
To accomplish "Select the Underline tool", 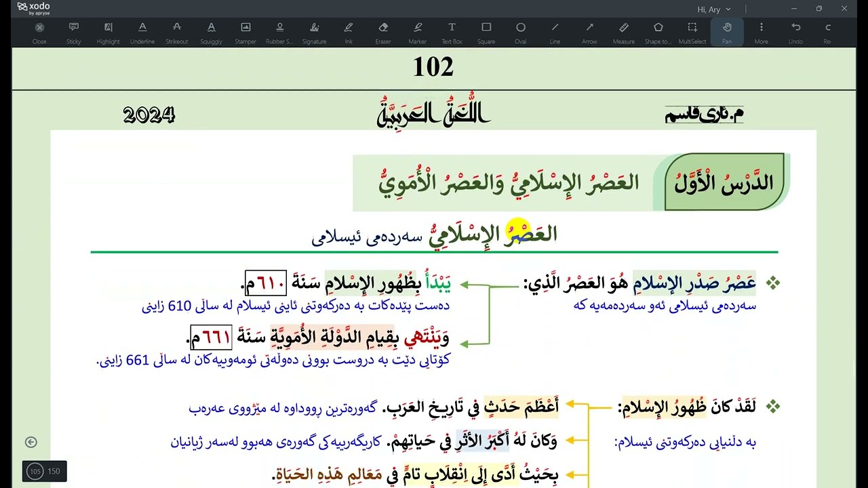I will coord(142,32).
